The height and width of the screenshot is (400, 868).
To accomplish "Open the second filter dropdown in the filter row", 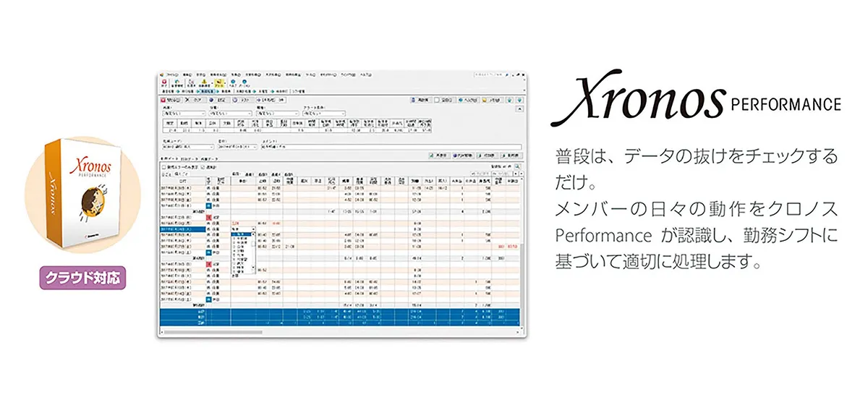I will pyautogui.click(x=230, y=114).
